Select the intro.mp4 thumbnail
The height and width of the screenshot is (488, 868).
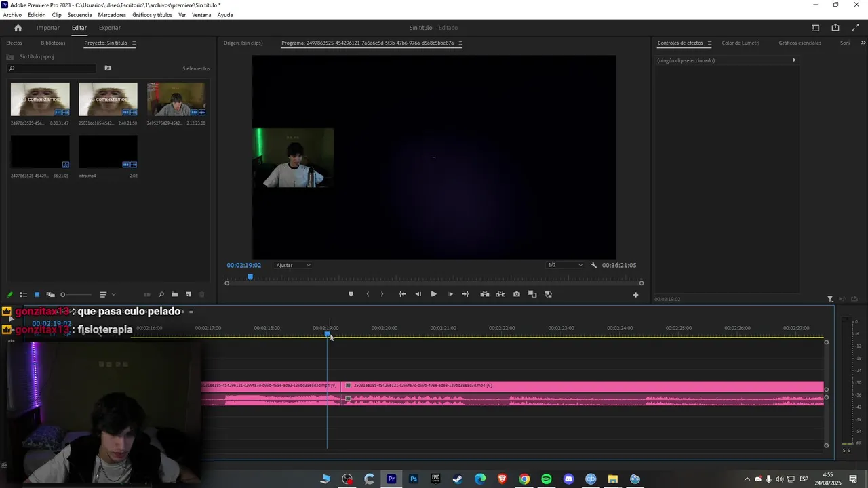tap(108, 152)
